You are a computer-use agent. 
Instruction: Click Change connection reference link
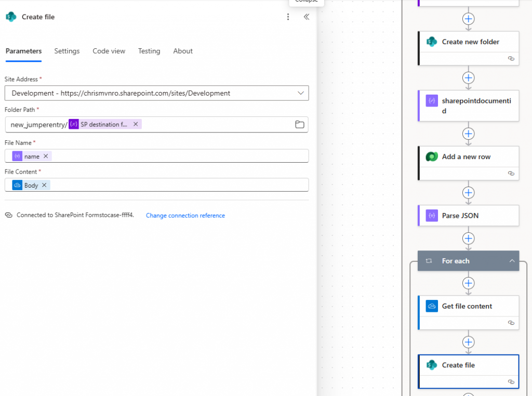click(185, 215)
